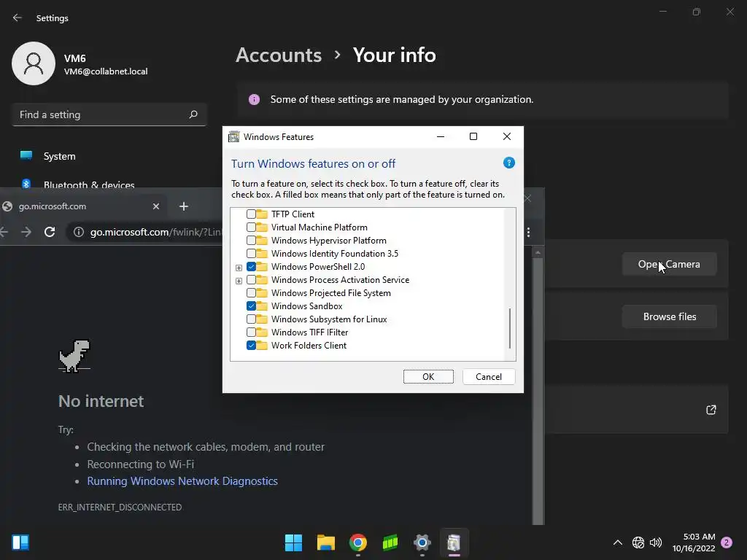Select the TFTP Client row label
The height and width of the screenshot is (560, 747).
293,214
